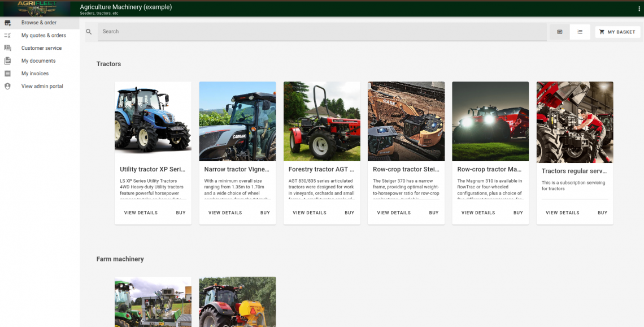View details of Utility tractor XP Series
644x327 pixels.
141,213
